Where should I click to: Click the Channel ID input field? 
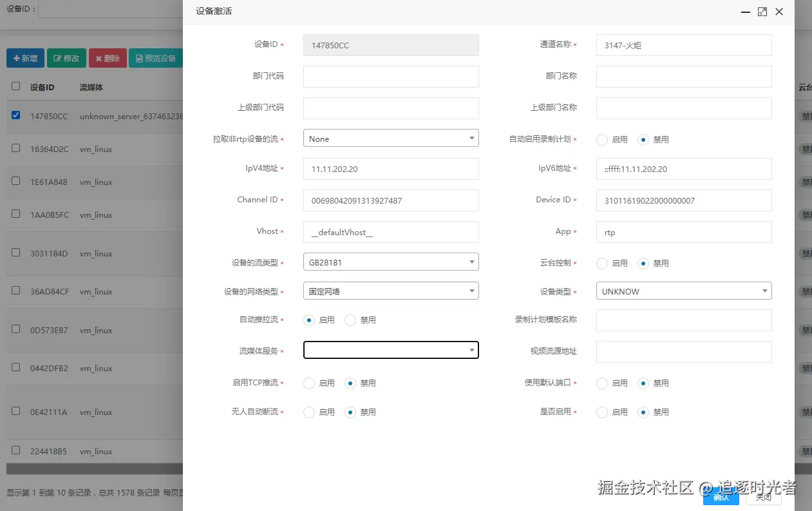click(391, 200)
